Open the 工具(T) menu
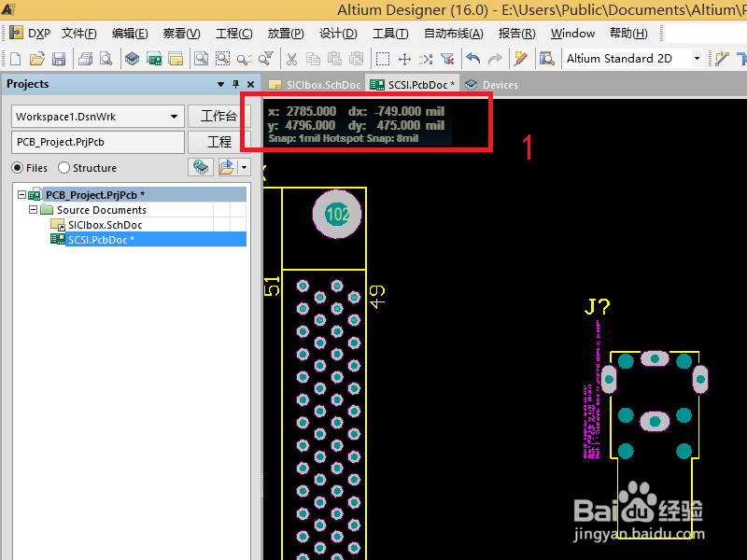This screenshot has width=747, height=560. tap(390, 33)
